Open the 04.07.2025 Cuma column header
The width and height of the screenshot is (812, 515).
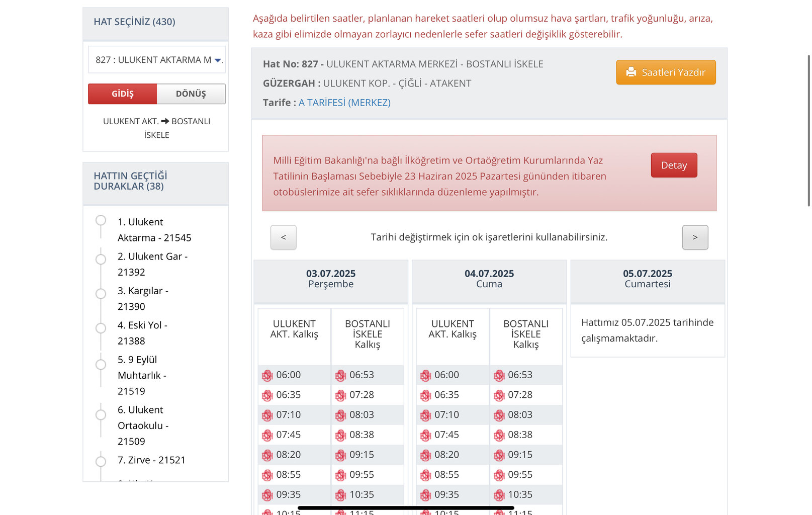pos(489,279)
